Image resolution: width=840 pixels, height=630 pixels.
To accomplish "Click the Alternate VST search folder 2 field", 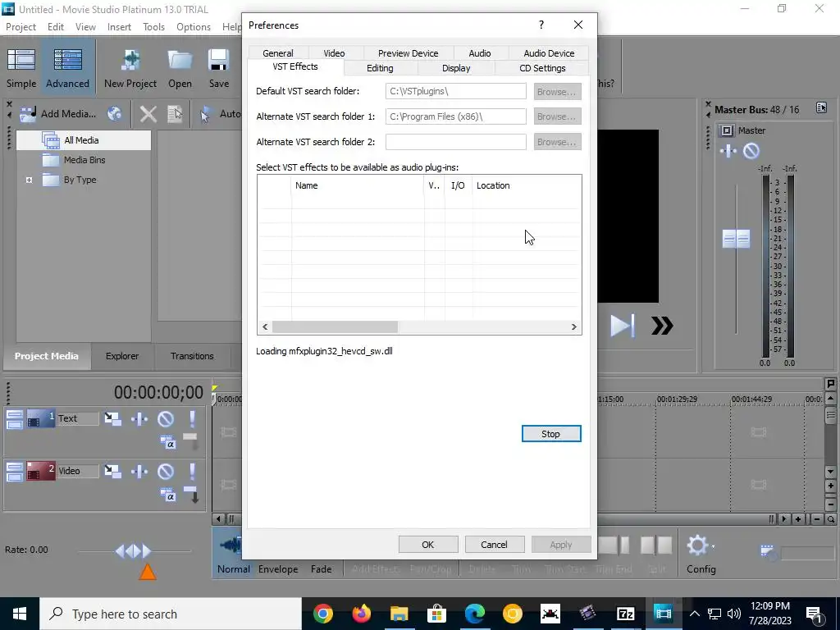I will (x=455, y=142).
